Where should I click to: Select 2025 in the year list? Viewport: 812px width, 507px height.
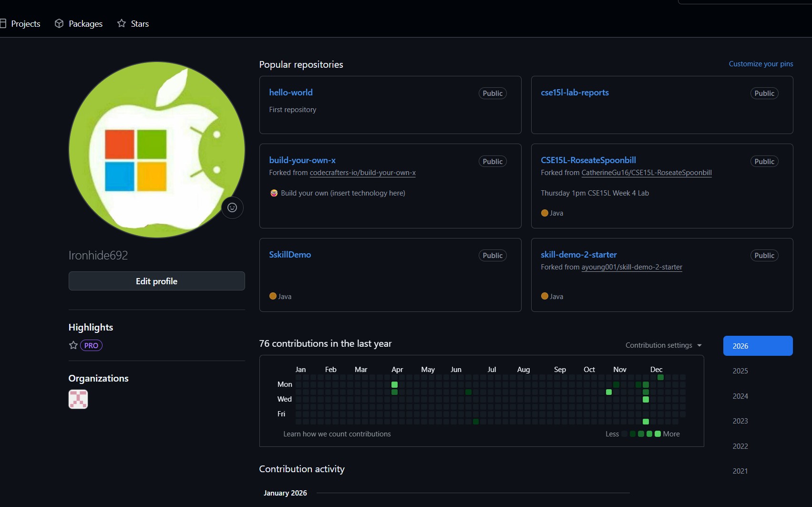740,371
